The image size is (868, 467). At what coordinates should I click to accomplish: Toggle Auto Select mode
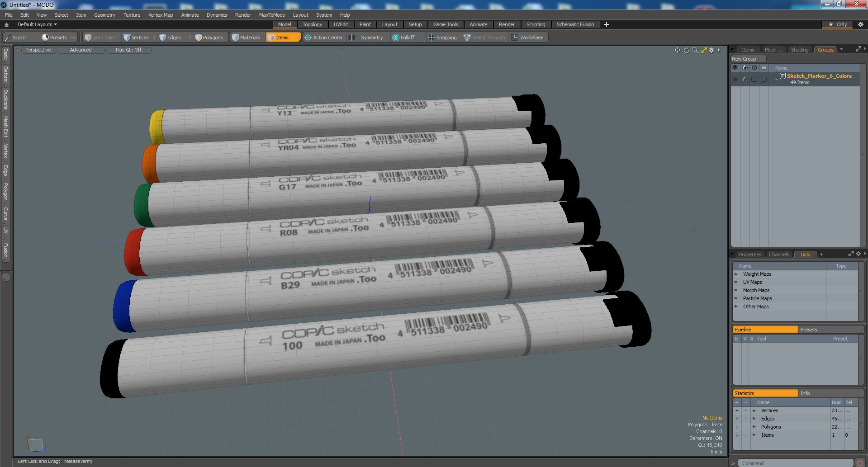(x=101, y=38)
